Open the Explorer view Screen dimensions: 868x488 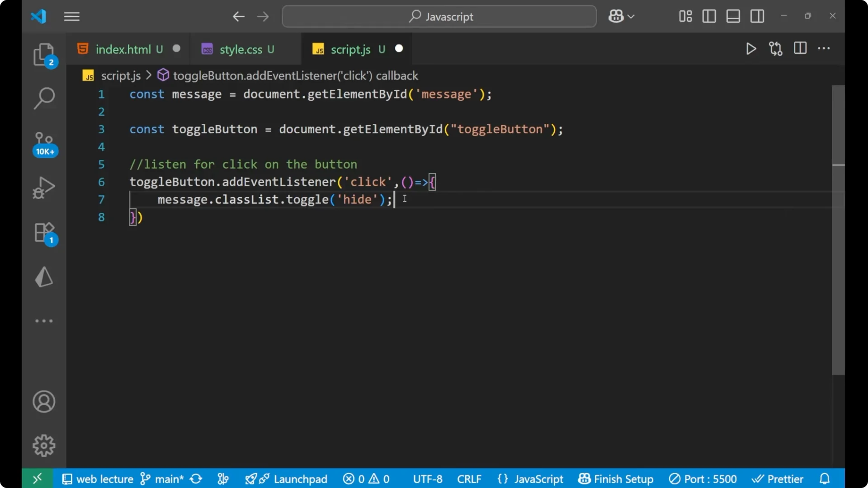click(x=44, y=54)
